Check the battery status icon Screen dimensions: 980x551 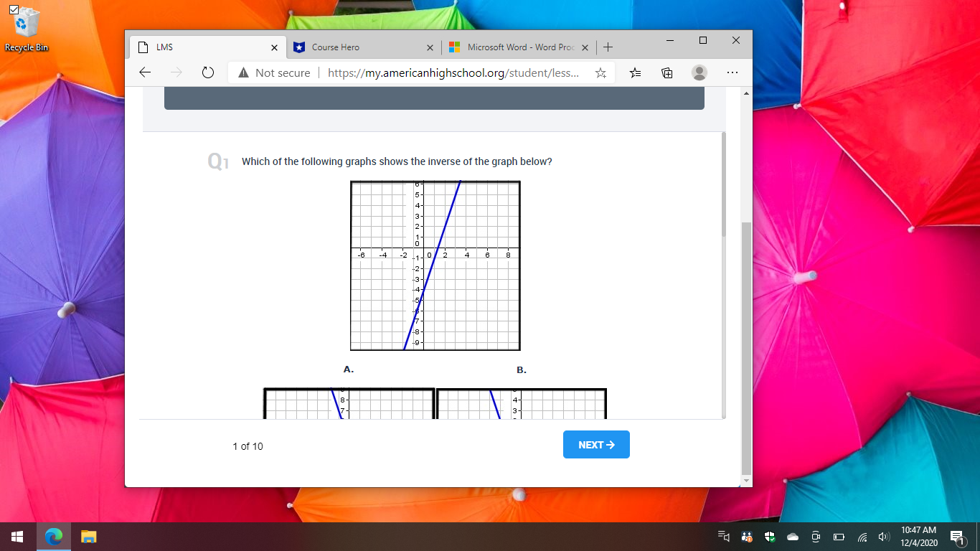[x=839, y=537]
